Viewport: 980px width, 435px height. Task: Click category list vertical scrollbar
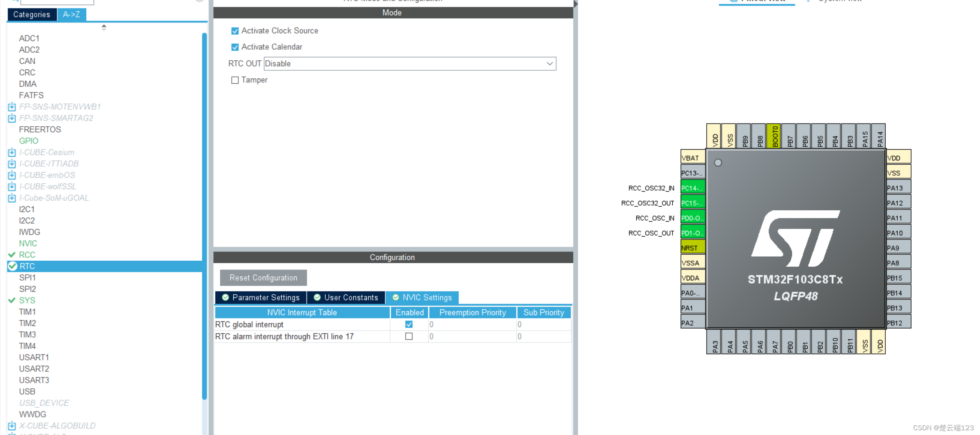[205, 216]
